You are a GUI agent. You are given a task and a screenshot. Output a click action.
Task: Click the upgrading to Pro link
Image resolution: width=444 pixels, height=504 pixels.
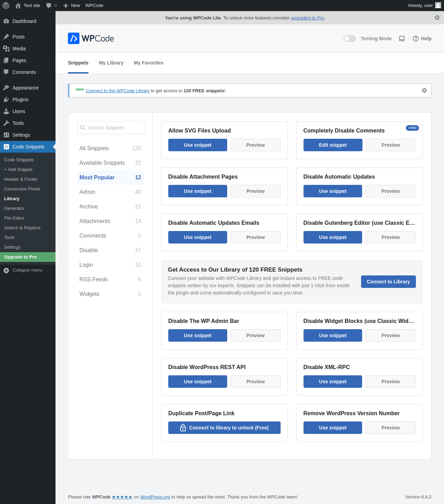pyautogui.click(x=307, y=18)
